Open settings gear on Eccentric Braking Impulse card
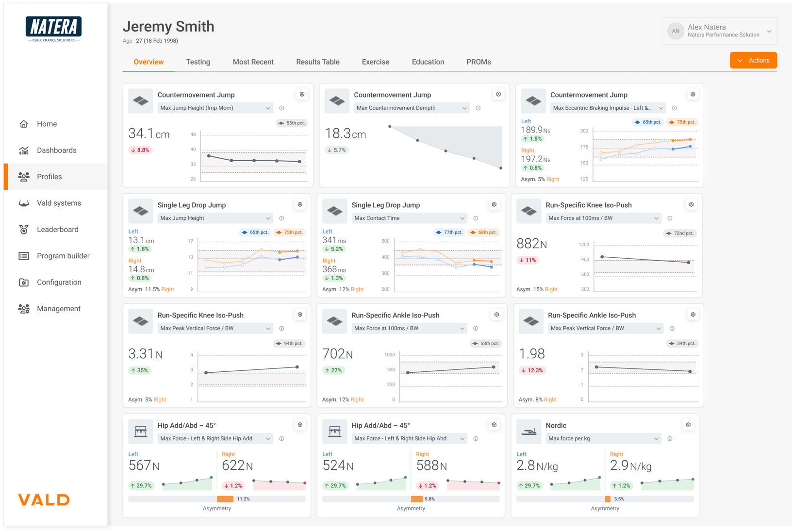 tap(693, 94)
